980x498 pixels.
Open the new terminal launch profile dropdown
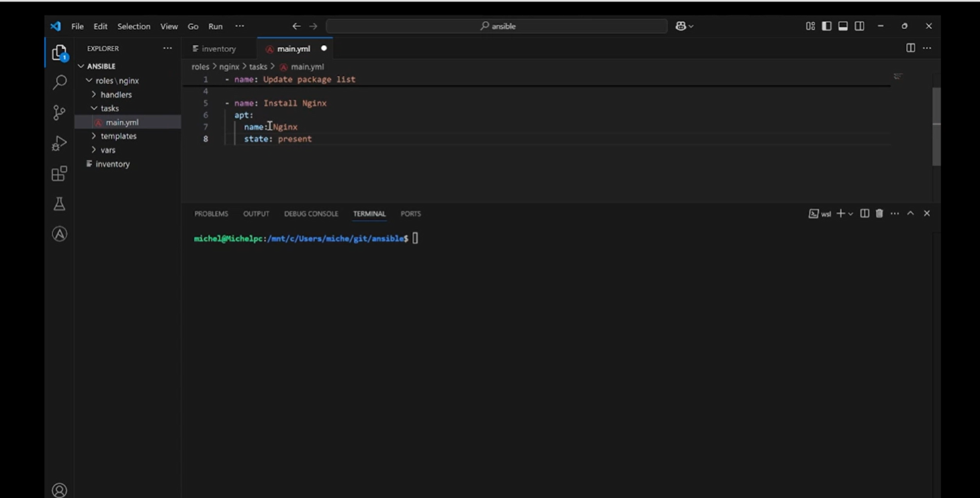pos(851,214)
